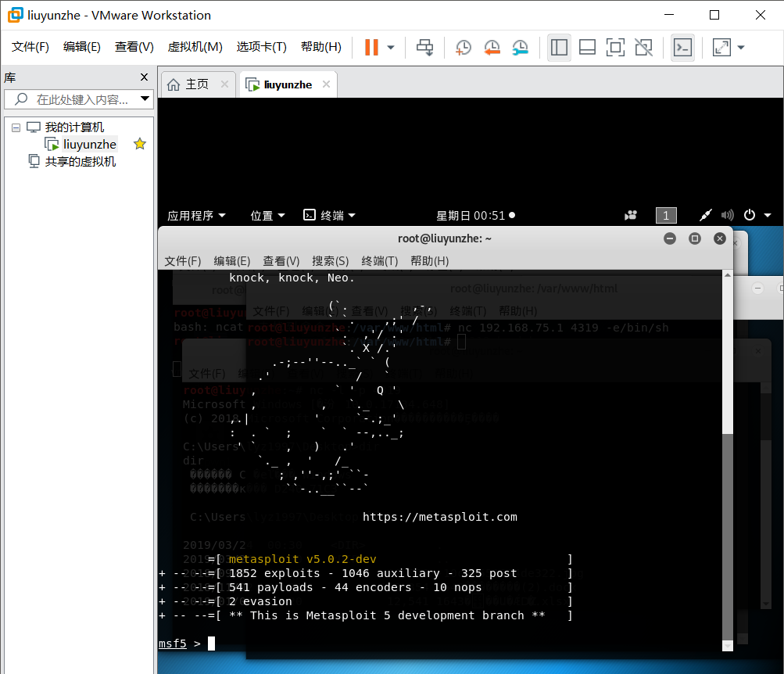
Task: Open VMware 查看(V) menu
Action: point(134,47)
